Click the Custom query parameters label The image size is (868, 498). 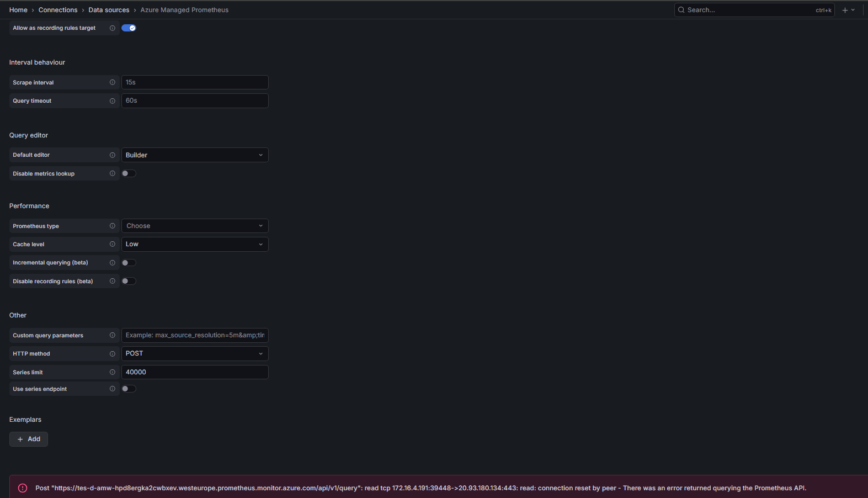click(48, 336)
